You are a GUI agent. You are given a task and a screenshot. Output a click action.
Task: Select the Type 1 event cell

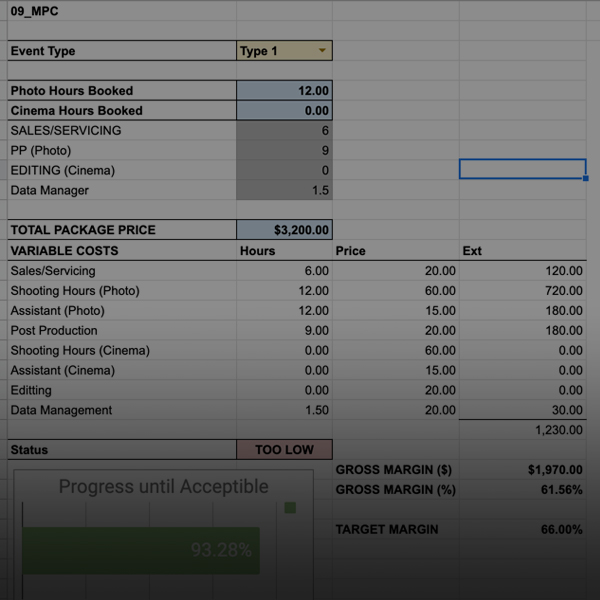(x=274, y=51)
